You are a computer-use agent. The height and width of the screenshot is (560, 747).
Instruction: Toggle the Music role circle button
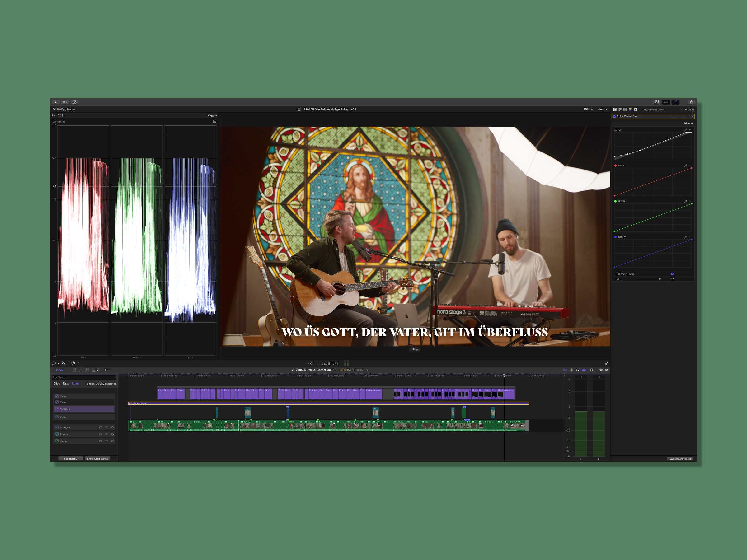click(x=112, y=441)
